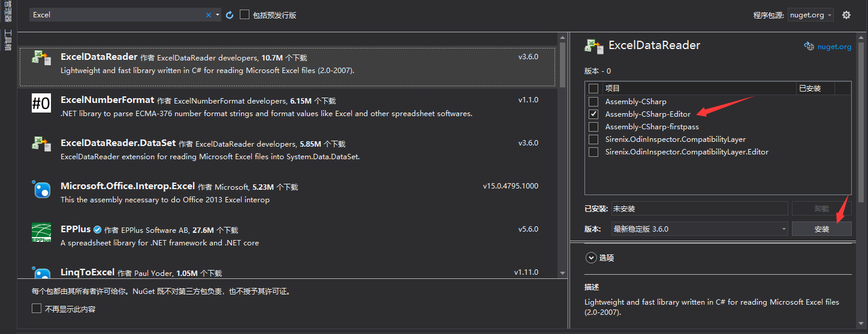Open the version 3.6.0 dropdown

(699, 229)
